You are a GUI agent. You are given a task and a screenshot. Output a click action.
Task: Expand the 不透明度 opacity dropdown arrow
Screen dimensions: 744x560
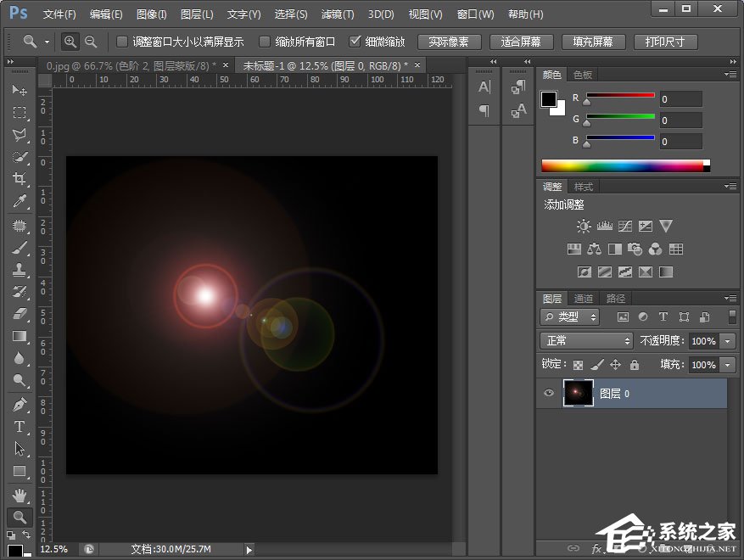(x=728, y=340)
